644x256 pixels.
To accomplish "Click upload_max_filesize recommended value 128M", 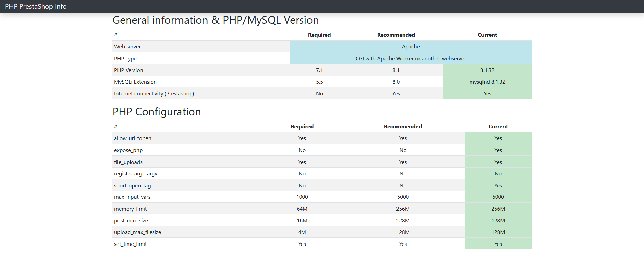I will pyautogui.click(x=403, y=232).
